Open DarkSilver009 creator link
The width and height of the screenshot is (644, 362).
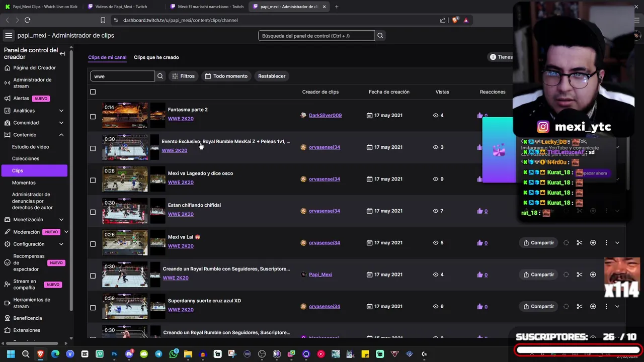coord(325,115)
